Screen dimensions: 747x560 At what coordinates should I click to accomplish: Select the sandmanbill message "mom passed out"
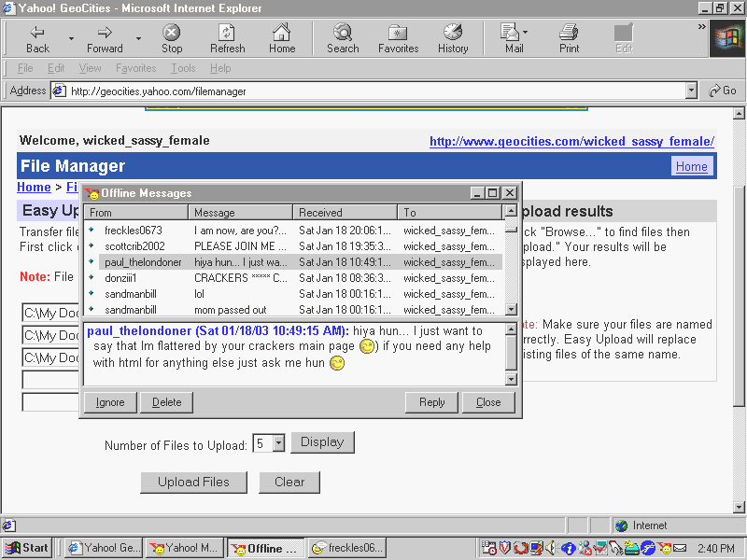(x=295, y=310)
